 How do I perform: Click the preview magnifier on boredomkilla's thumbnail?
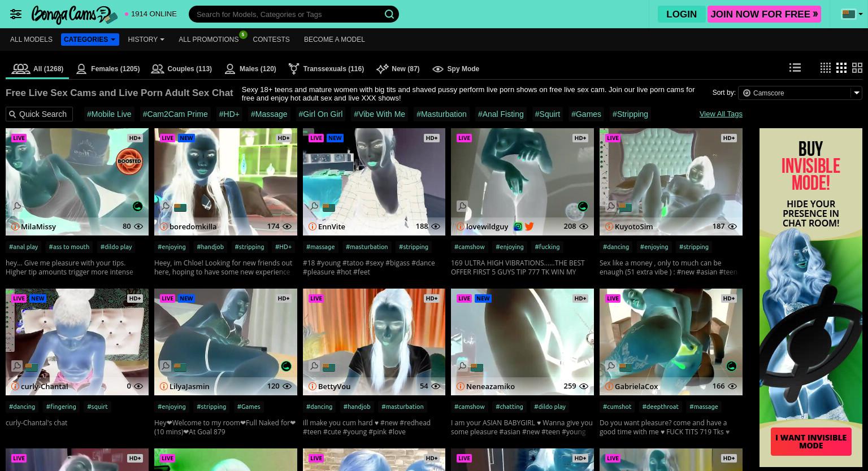pyautogui.click(x=166, y=206)
